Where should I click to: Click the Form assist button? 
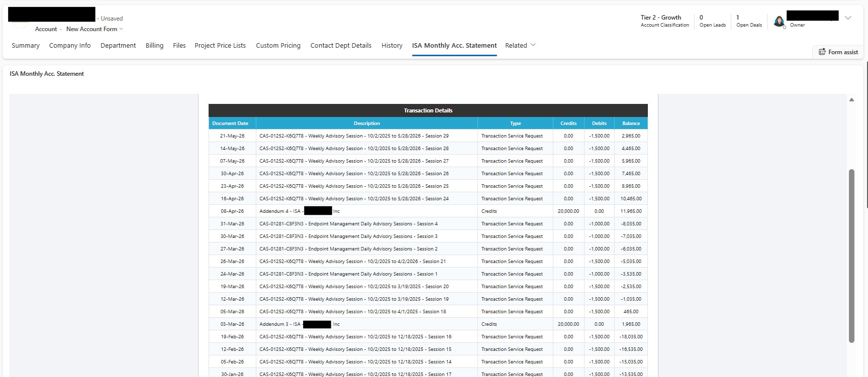coord(838,52)
